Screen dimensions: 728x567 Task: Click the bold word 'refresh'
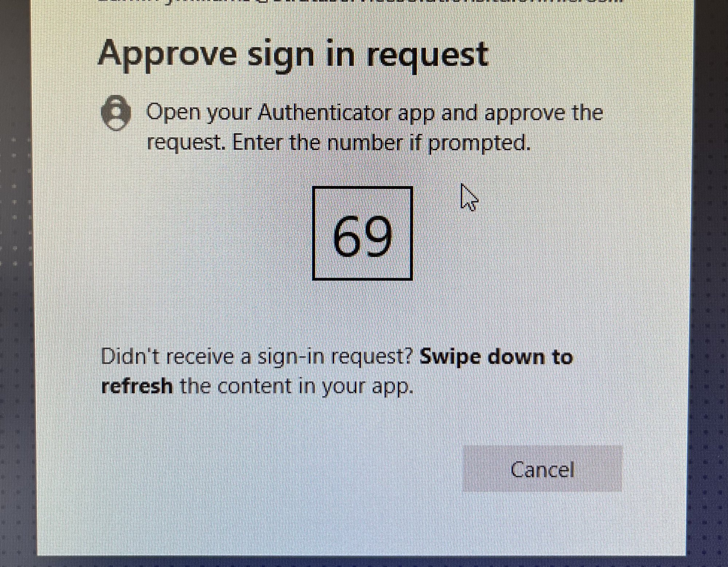(x=137, y=386)
